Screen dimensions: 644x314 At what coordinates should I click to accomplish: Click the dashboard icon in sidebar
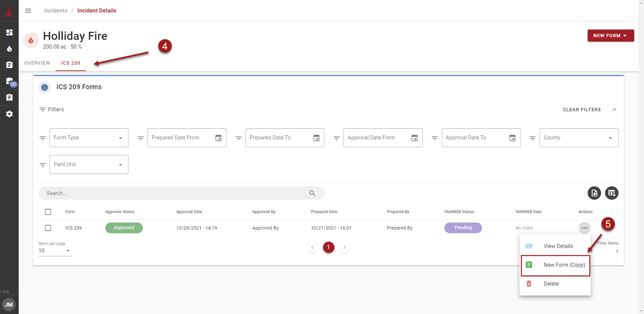(x=9, y=32)
